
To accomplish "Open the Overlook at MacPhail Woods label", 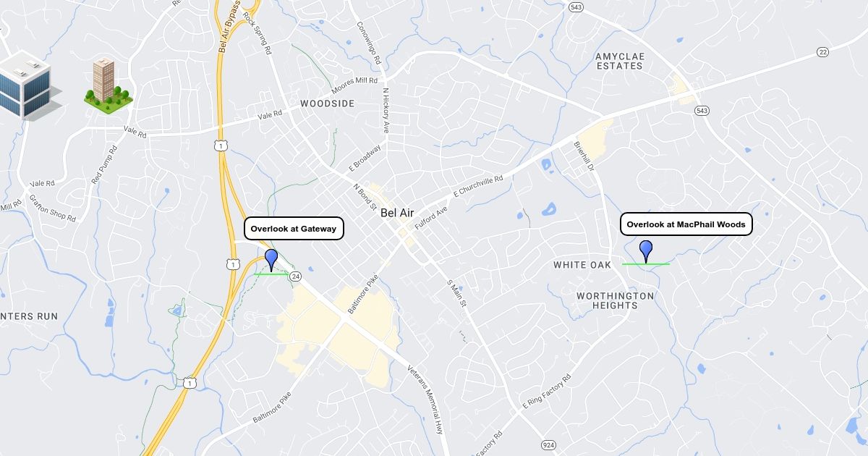I will 686,224.
